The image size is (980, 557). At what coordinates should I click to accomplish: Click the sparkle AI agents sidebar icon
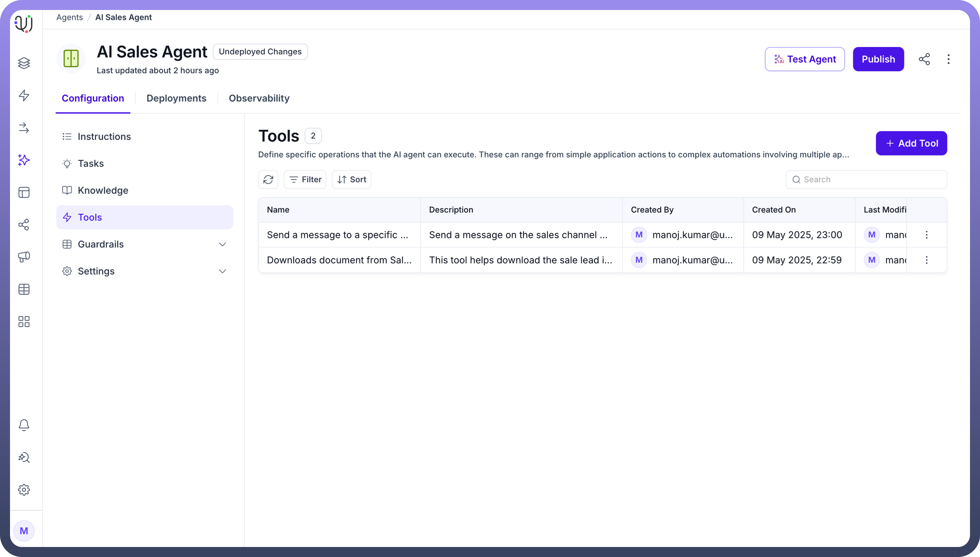pos(24,160)
